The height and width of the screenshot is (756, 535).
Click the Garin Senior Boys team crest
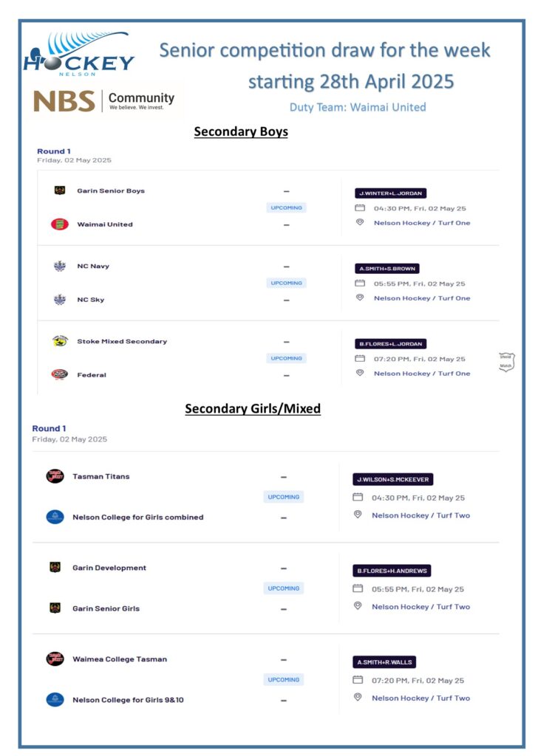(60, 190)
